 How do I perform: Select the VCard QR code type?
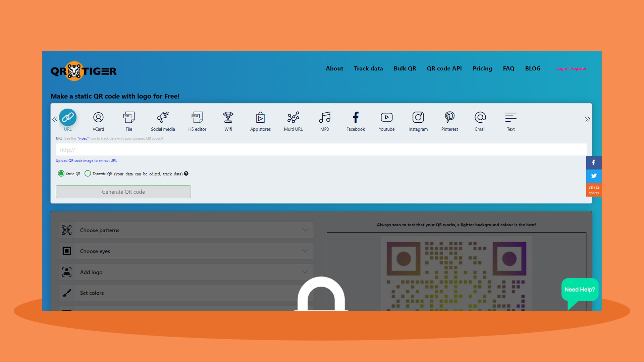pos(98,121)
